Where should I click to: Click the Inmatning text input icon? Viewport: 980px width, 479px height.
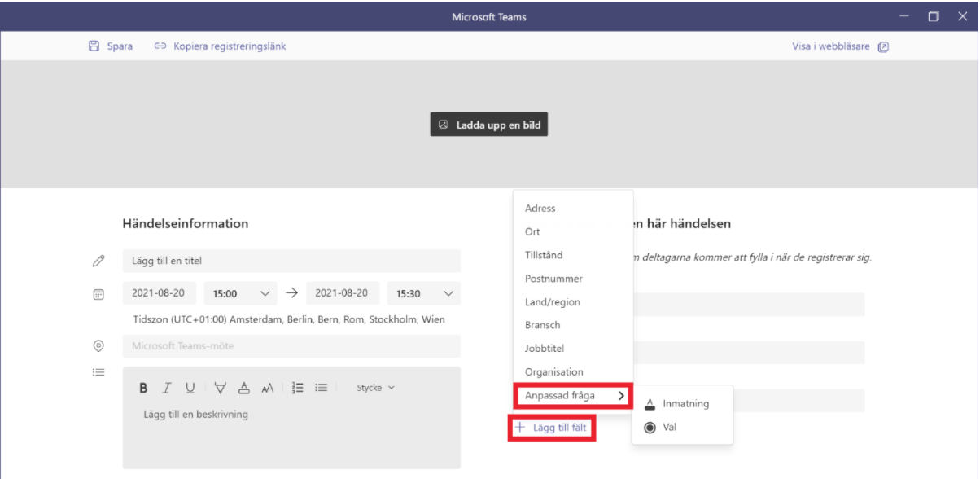650,404
